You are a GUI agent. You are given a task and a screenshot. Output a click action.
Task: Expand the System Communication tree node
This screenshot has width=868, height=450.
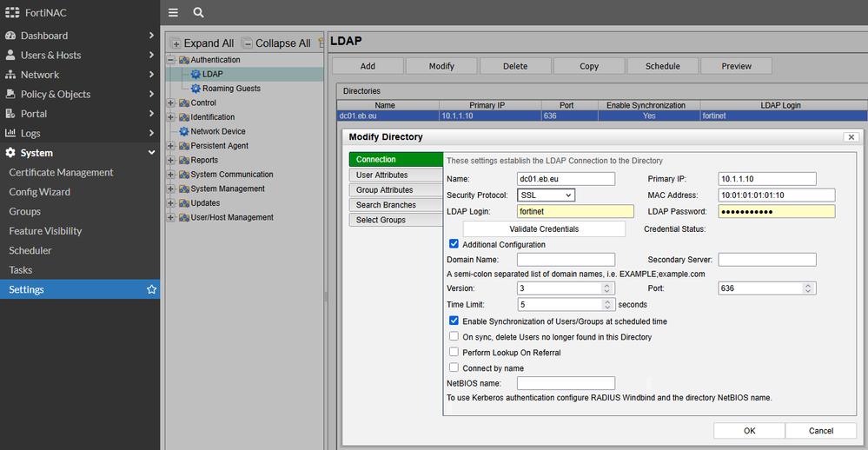tap(170, 175)
